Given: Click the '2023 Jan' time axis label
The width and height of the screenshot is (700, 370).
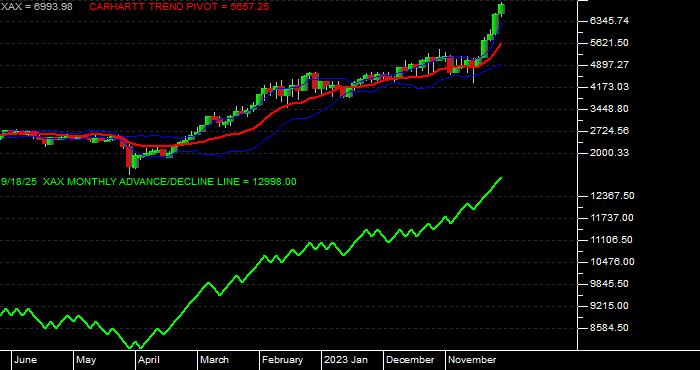Looking at the screenshot, I should pyautogui.click(x=346, y=360).
